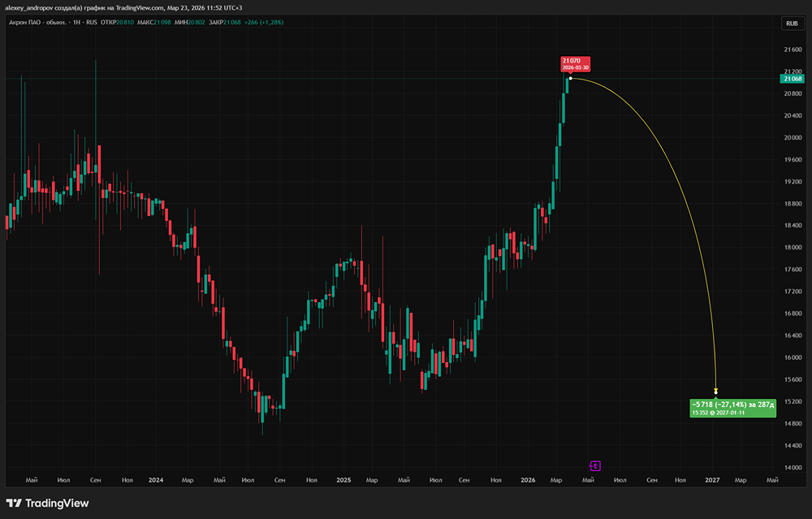
Task: Click the +266 (+1,28%) change value
Action: point(264,22)
